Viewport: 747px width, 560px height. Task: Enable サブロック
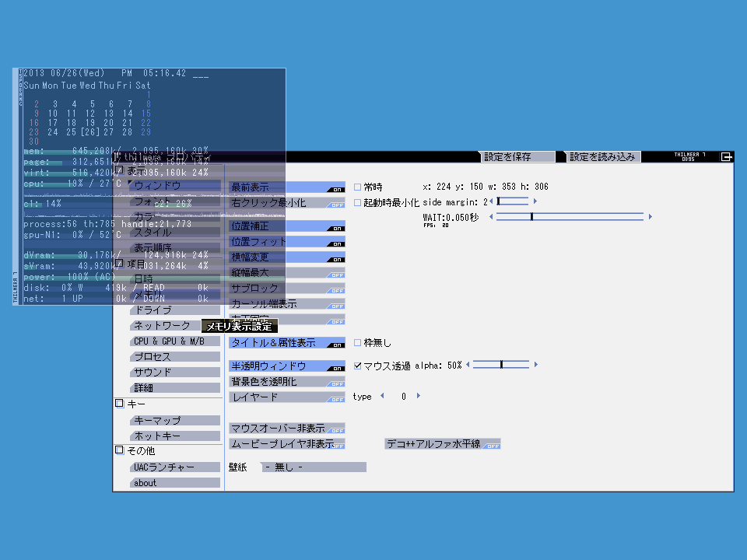(287, 288)
